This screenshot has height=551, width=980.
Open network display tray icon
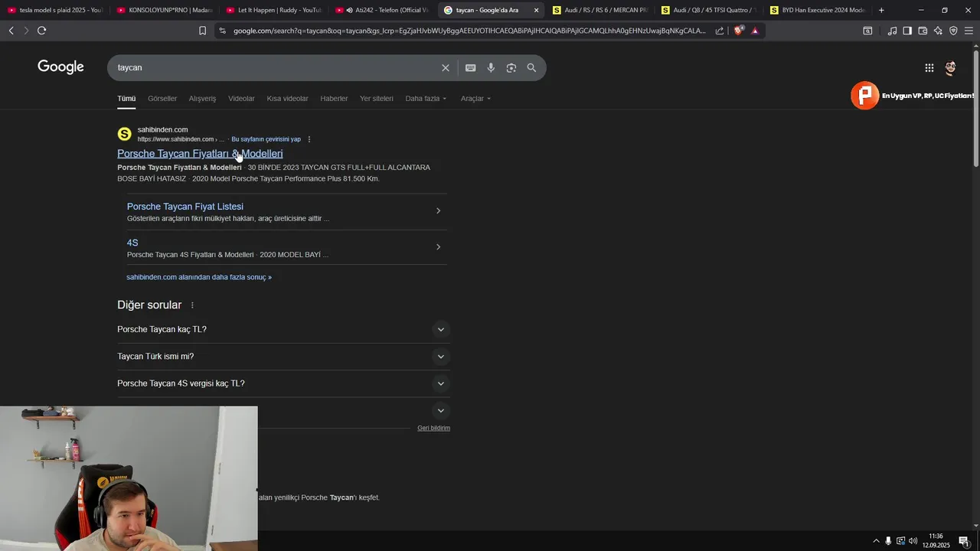click(900, 541)
